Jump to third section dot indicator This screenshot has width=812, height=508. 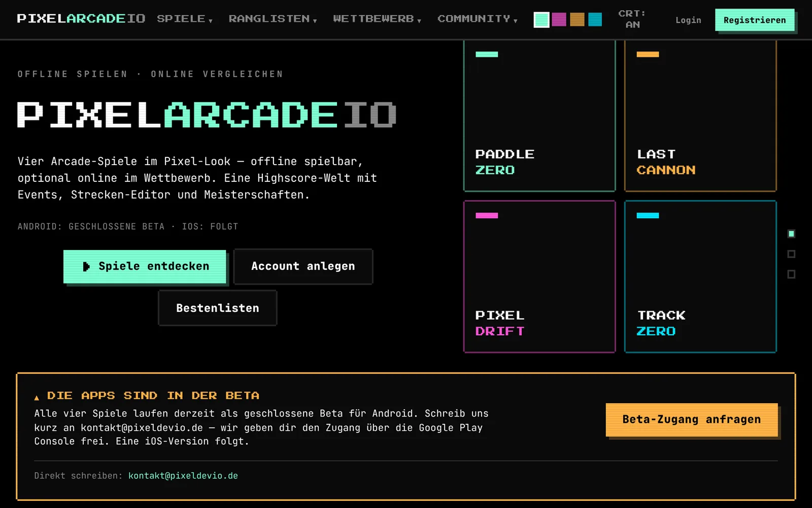(791, 274)
